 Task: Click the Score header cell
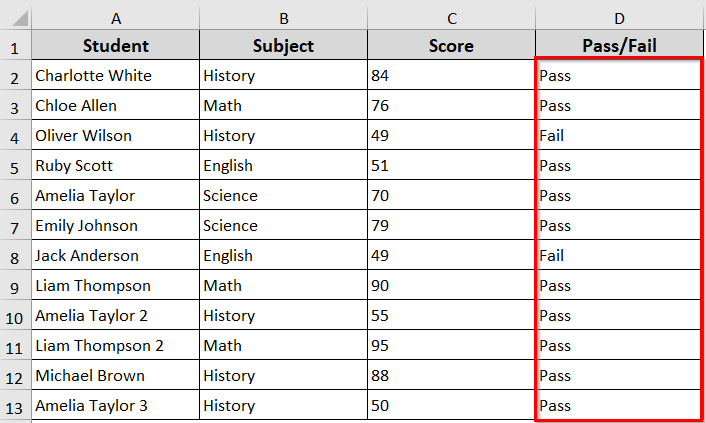(451, 45)
